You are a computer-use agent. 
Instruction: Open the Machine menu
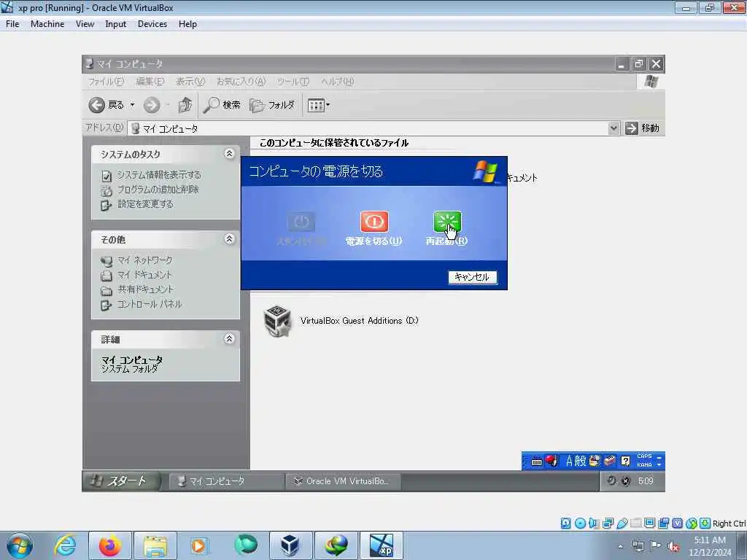[47, 24]
